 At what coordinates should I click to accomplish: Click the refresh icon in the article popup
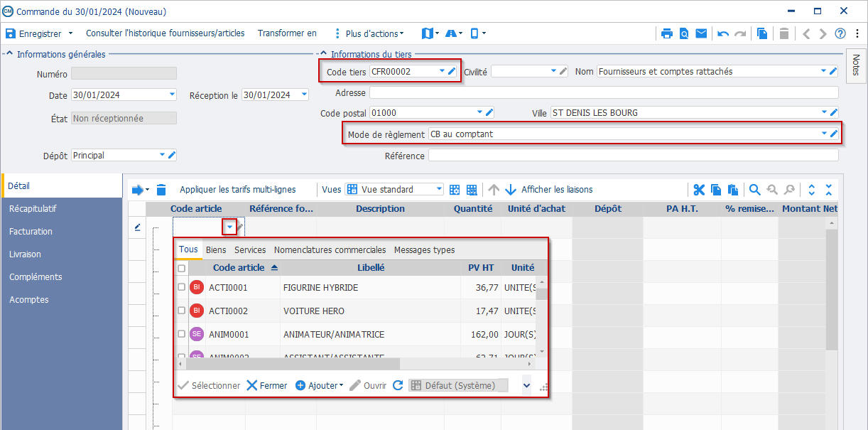click(x=398, y=385)
